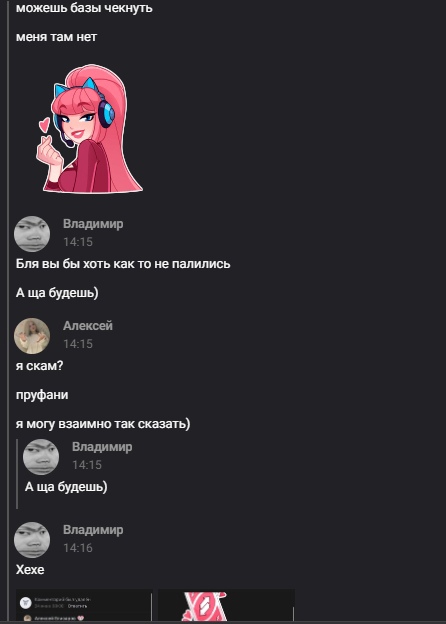Jump to the quoted message 'А ща будешь)'
The height and width of the screenshot is (624, 446).
66,486
